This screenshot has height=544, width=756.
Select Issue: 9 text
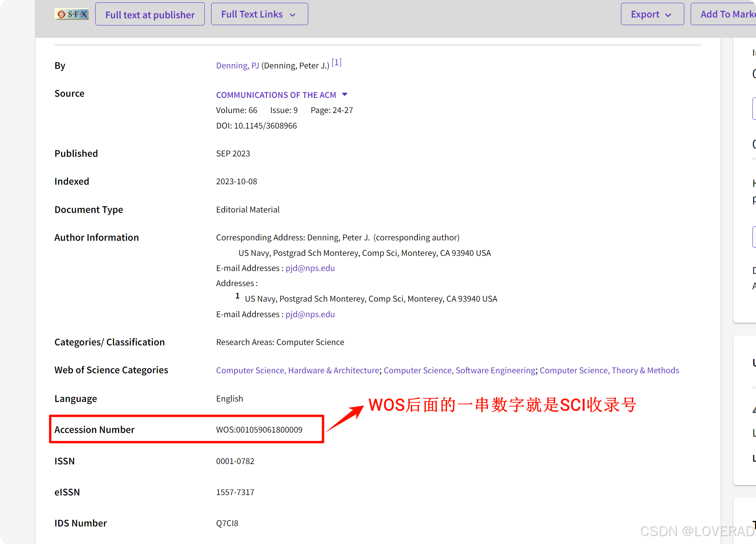(284, 110)
